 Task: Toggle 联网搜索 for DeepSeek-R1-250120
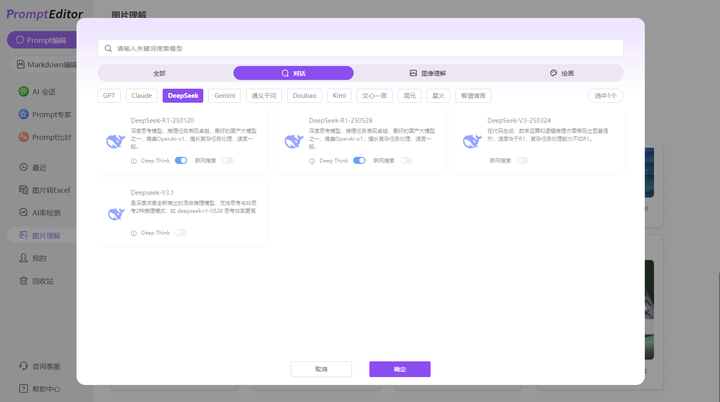pyautogui.click(x=227, y=160)
